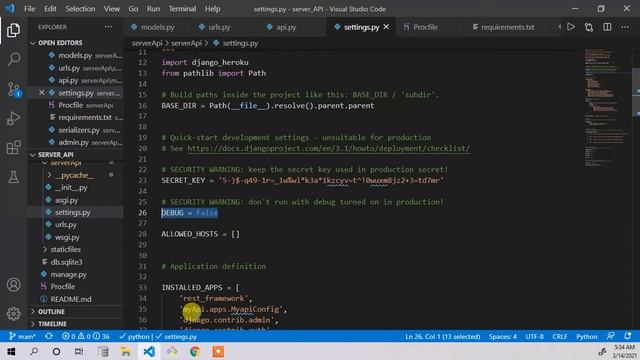This screenshot has height=360, width=640.
Task: Open the Search view in activity bar
Action: (13, 59)
